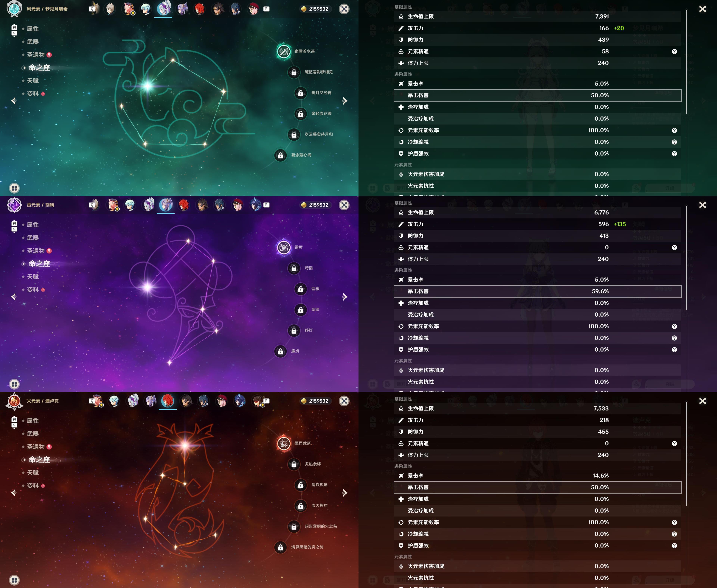Select the 流火焦灼 constellation lock icon
This screenshot has width=717, height=588.
(301, 506)
